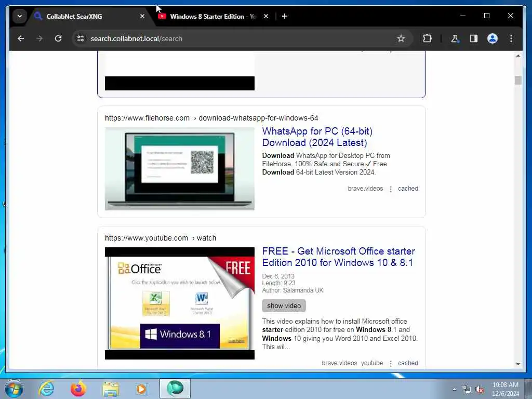This screenshot has height=399, width=532.
Task: Open the Windows Start menu
Action: point(14,389)
